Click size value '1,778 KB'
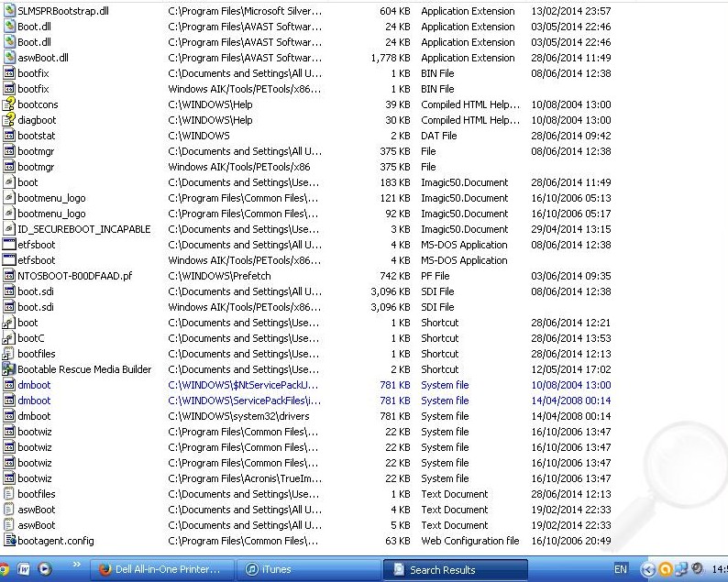This screenshot has width=728, height=582. (391, 58)
